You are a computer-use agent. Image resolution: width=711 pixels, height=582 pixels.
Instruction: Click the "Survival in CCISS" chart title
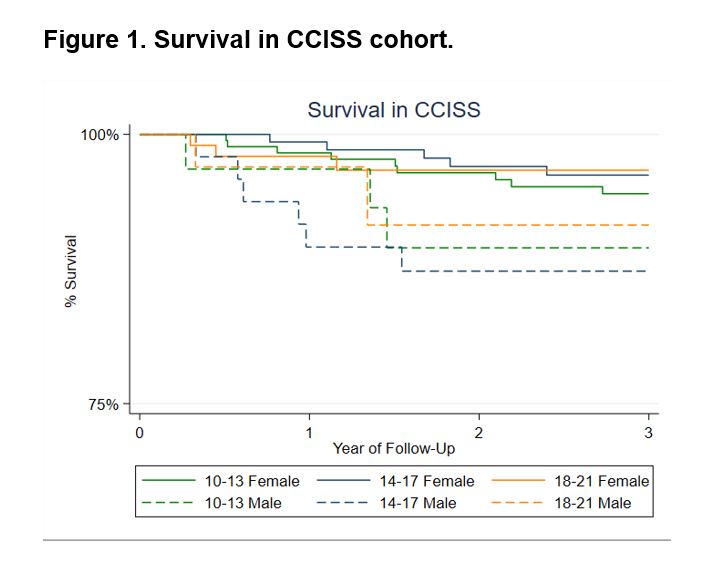[393, 109]
